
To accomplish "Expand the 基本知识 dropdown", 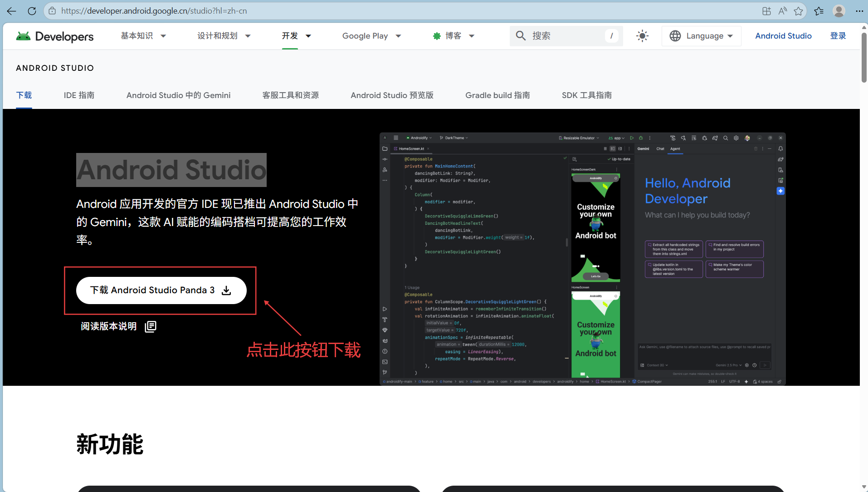I will tap(163, 36).
